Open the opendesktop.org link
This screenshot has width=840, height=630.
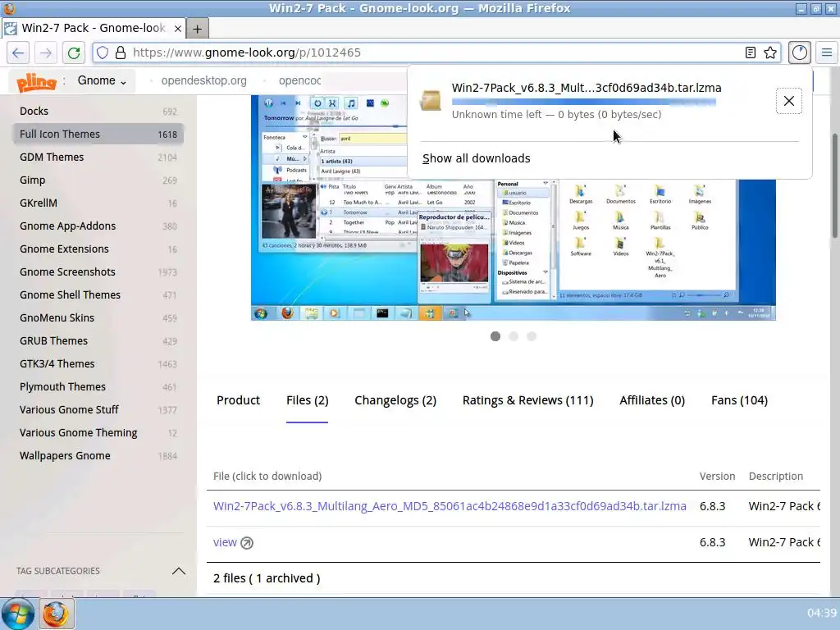click(204, 80)
